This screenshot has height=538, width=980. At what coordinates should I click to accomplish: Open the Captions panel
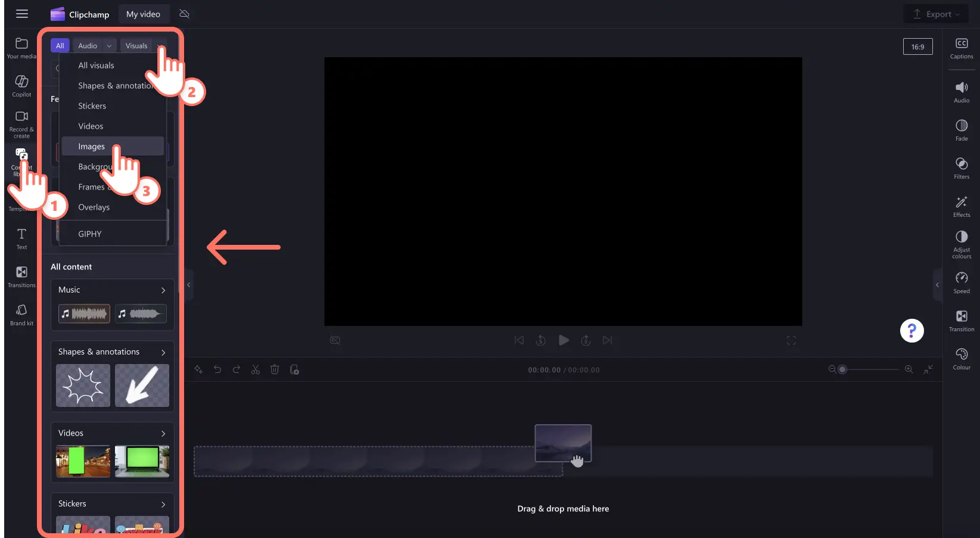coord(961,48)
